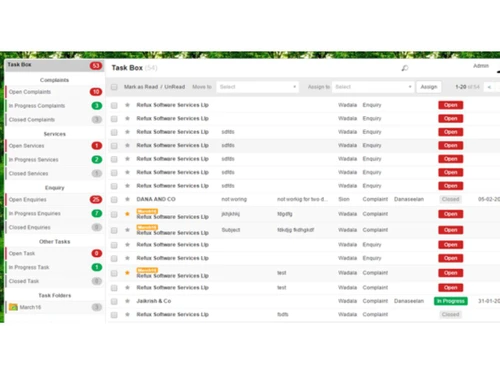Click the red 53 badge on Task Box
This screenshot has width=500, height=375.
(96, 66)
